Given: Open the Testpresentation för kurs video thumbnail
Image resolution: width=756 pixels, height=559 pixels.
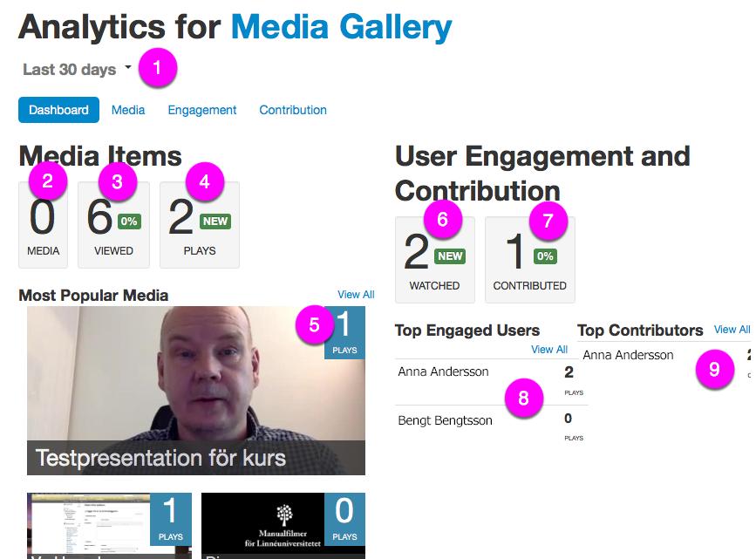Looking at the screenshot, I should (x=196, y=390).
